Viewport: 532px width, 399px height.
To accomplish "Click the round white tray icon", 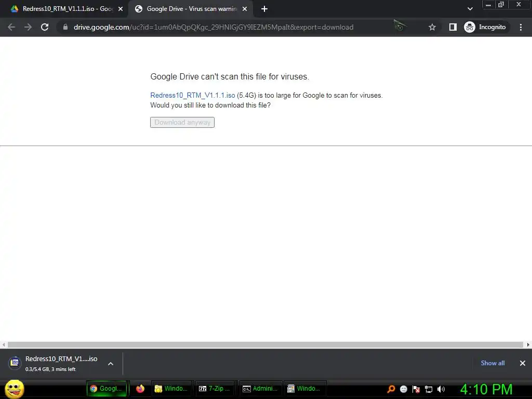I will click(x=403, y=389).
